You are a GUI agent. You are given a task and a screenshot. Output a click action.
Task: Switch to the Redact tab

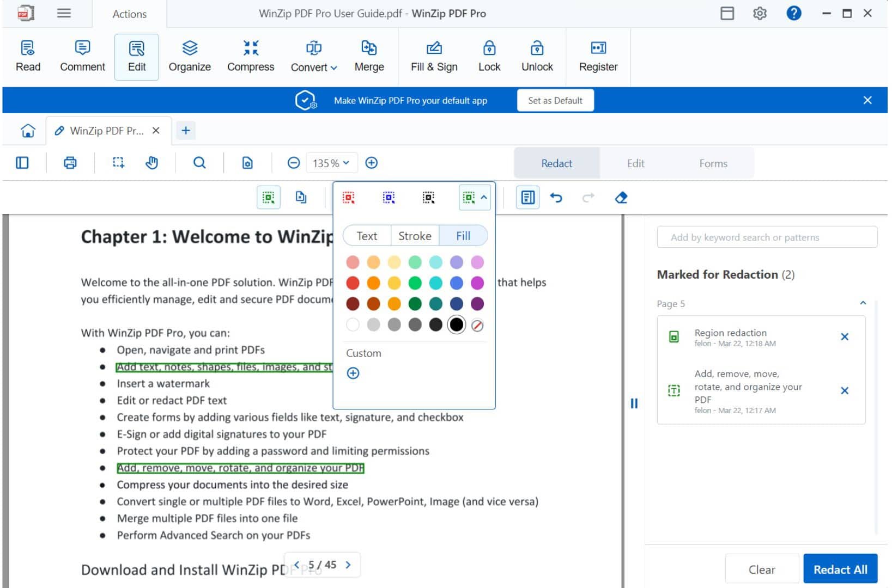click(556, 163)
